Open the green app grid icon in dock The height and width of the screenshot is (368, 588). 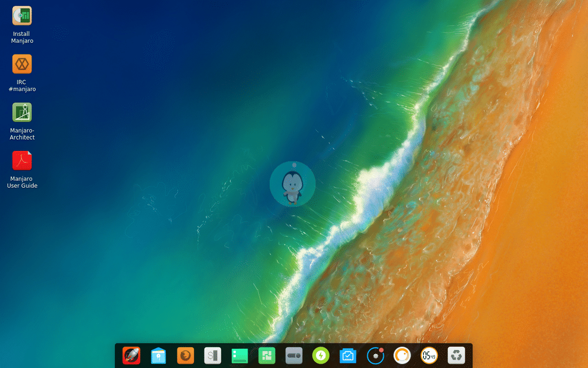pyautogui.click(x=266, y=355)
